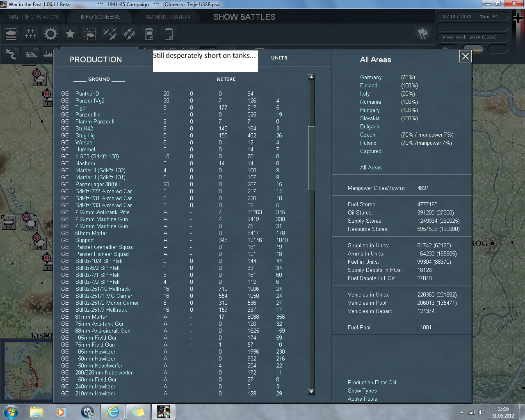This screenshot has height=420, width=525.
Task: Open Sticky Notes from taskbar
Action: coord(138,412)
